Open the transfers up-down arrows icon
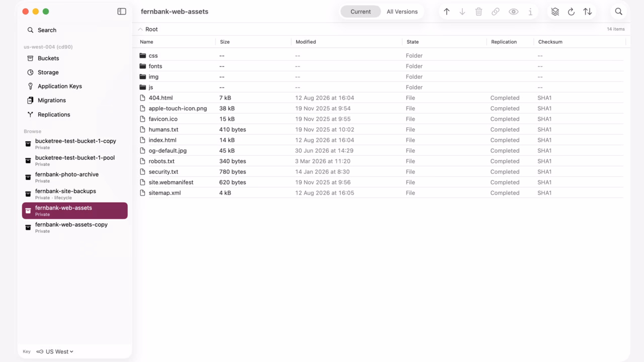644x362 pixels. (588, 12)
